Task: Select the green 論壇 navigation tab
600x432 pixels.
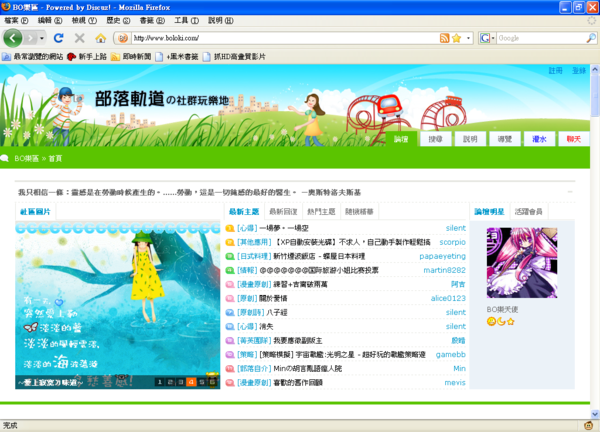Action: 401,139
